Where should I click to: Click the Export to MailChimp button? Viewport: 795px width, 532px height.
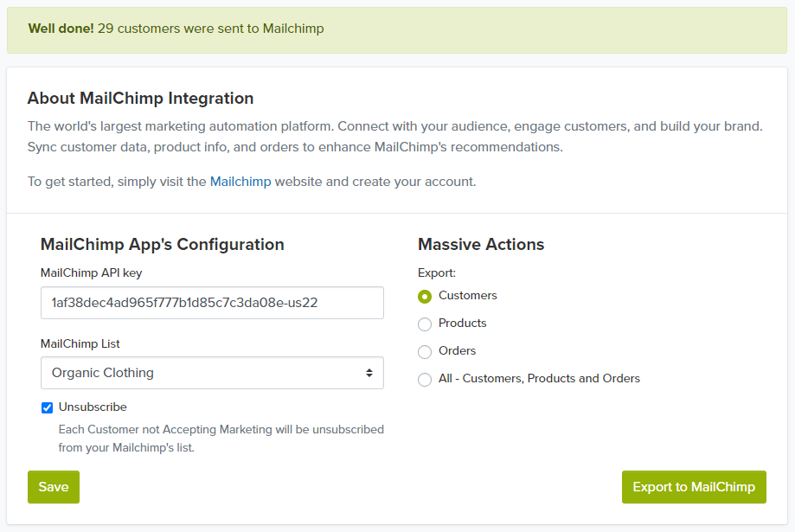[693, 487]
